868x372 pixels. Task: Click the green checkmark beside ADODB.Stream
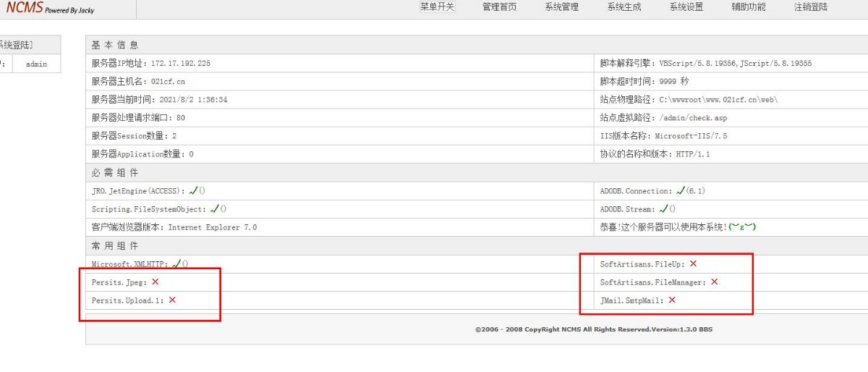click(663, 208)
